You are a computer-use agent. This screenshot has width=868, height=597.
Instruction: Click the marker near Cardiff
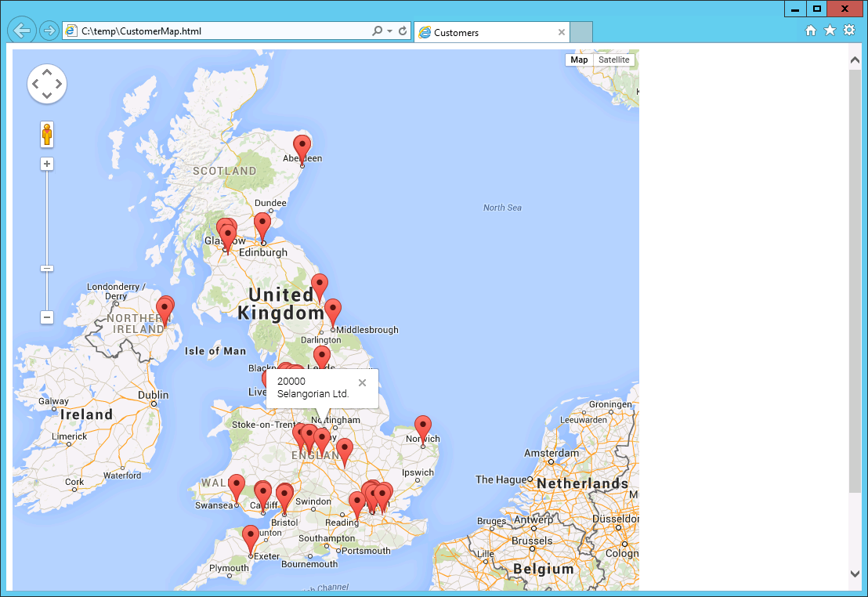click(x=262, y=491)
